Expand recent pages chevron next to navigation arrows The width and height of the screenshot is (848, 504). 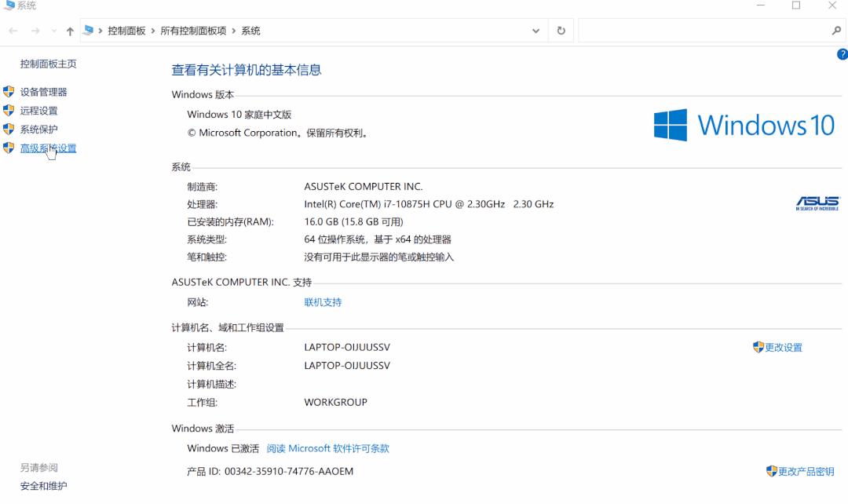52,30
